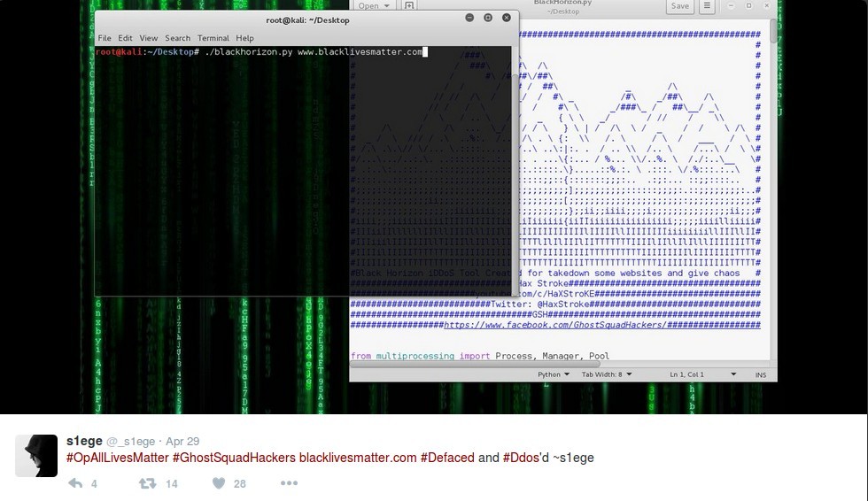This screenshot has height=501, width=868.
Task: Click the reply arrow icon on tweet
Action: pos(76,483)
